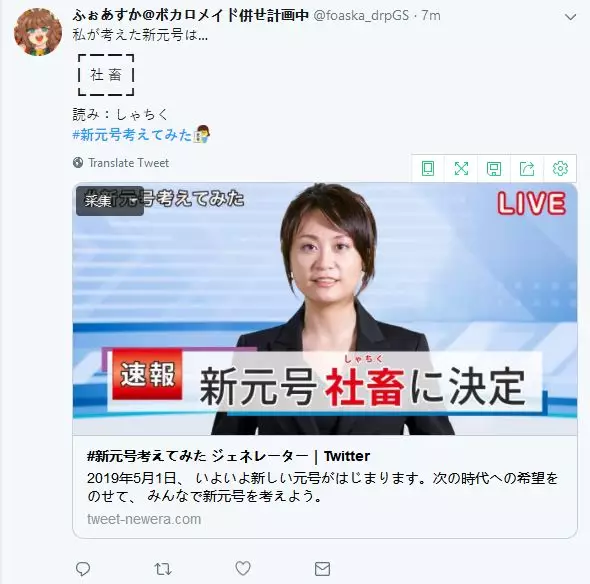Image resolution: width=590 pixels, height=584 pixels.
Task: Click the reply speech bubble icon
Action: [83, 569]
